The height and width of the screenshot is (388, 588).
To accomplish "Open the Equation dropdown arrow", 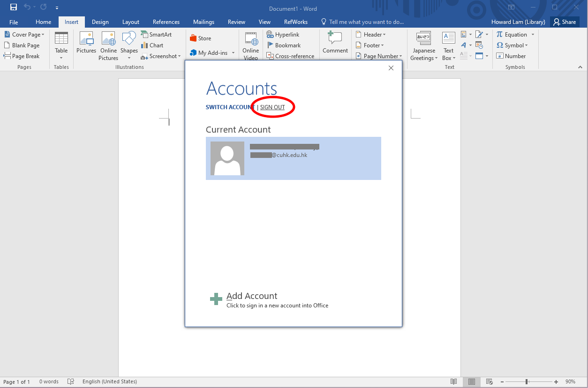I will point(533,35).
